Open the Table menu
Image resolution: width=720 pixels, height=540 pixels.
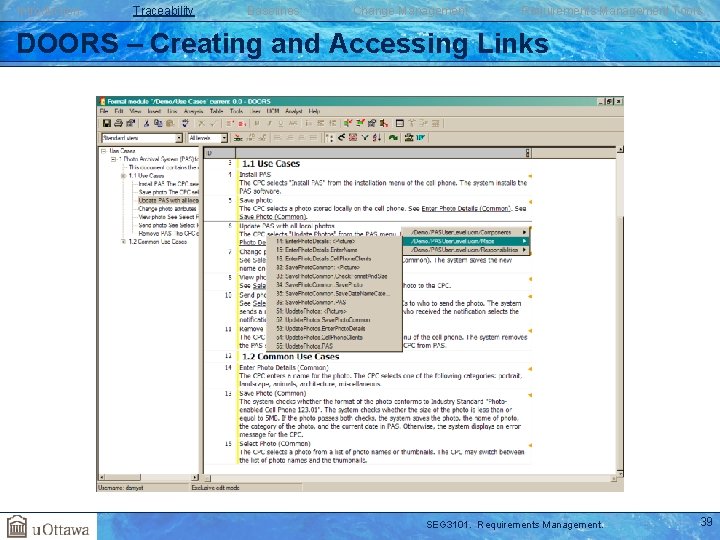(216, 111)
